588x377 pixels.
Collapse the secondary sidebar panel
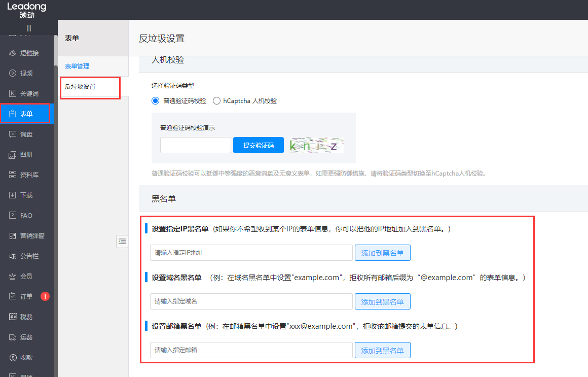click(122, 241)
